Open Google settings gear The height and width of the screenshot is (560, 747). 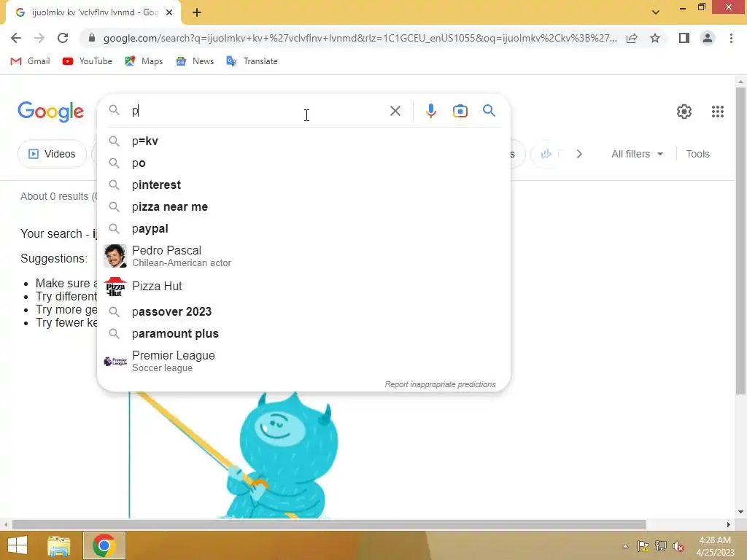pyautogui.click(x=684, y=112)
